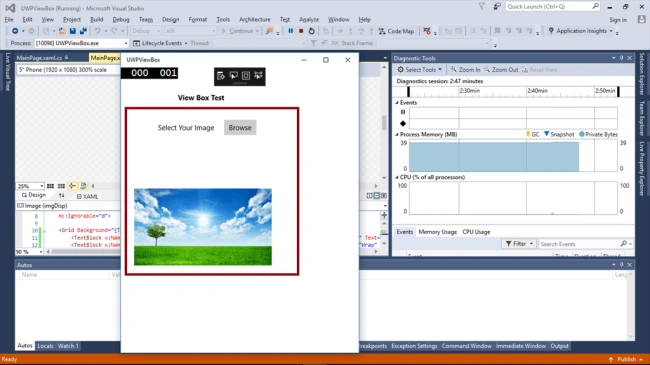Click the Save file icon in toolbar
Image resolution: width=650 pixels, height=365 pixels.
[73, 31]
